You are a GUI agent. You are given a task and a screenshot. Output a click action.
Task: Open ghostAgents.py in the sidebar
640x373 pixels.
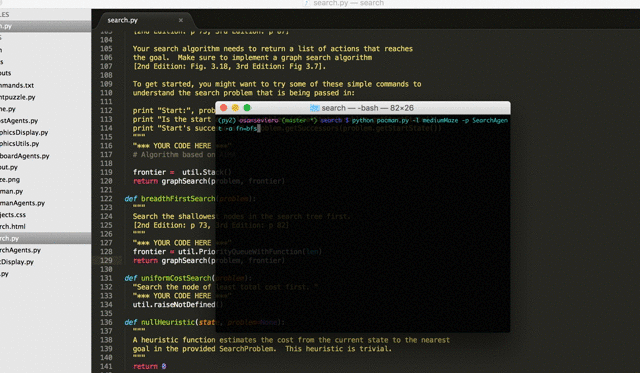click(x=19, y=120)
